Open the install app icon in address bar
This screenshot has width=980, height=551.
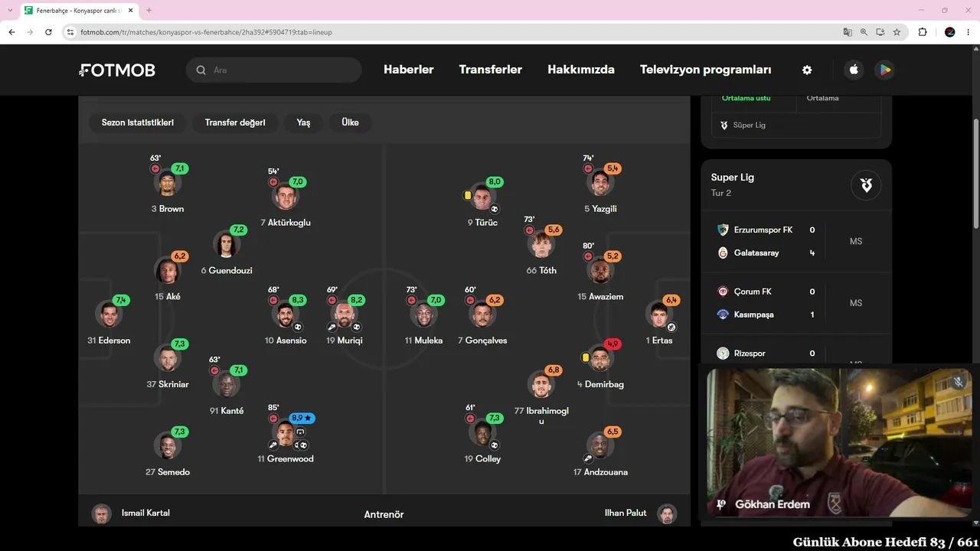pos(880,32)
